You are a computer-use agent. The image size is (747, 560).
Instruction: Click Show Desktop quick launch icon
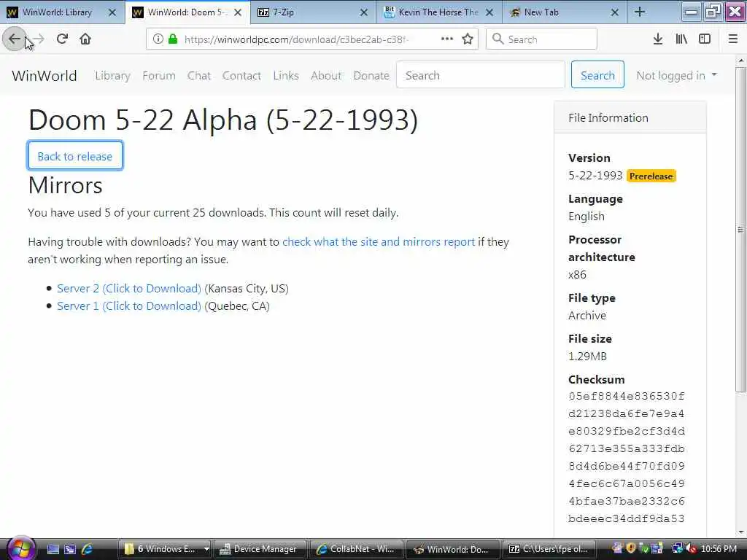point(53,549)
